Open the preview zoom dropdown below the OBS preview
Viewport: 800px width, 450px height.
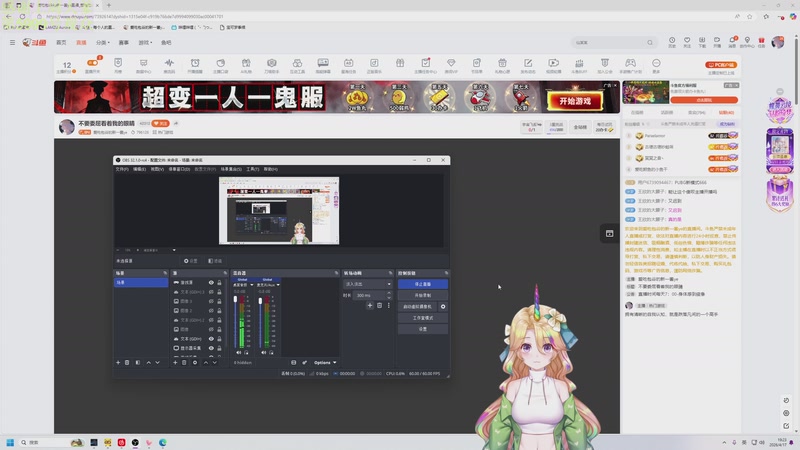[x=174, y=251]
